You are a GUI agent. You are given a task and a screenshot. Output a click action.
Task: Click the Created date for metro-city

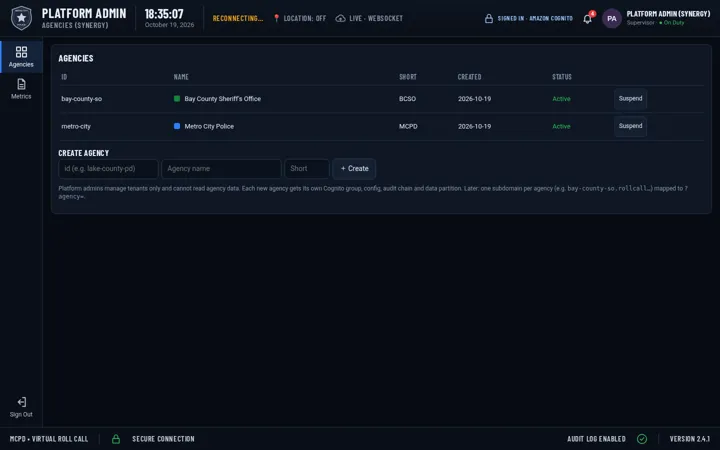pos(474,126)
